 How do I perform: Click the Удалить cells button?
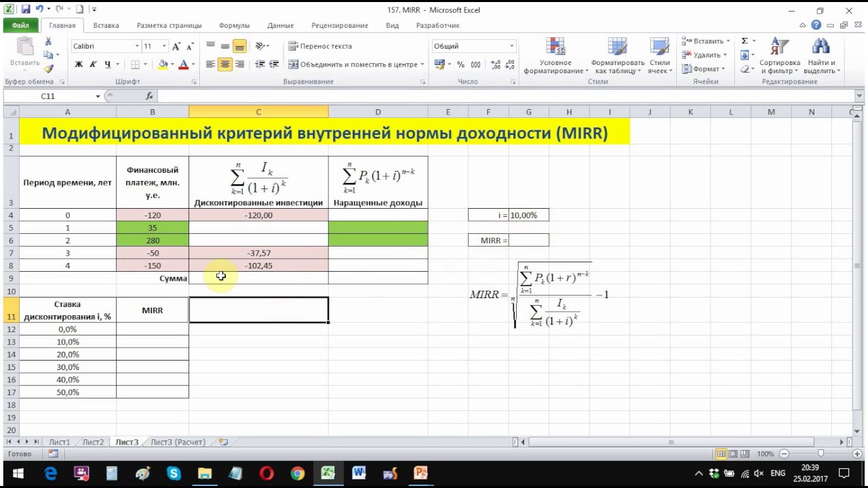point(705,55)
